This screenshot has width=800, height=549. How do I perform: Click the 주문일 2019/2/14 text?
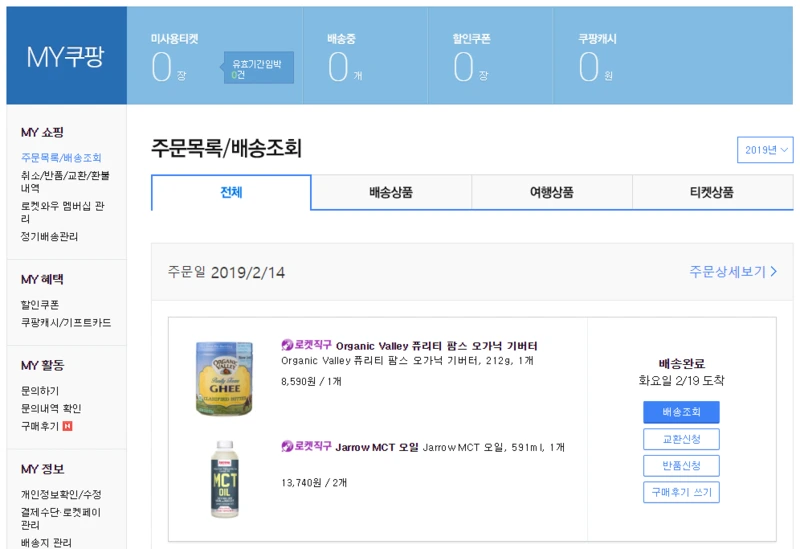point(227,272)
